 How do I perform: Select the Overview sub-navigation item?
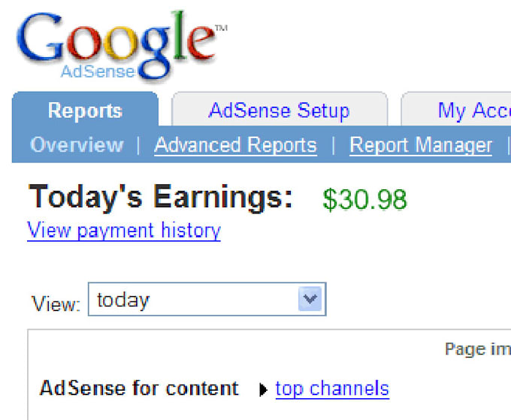tap(77, 145)
